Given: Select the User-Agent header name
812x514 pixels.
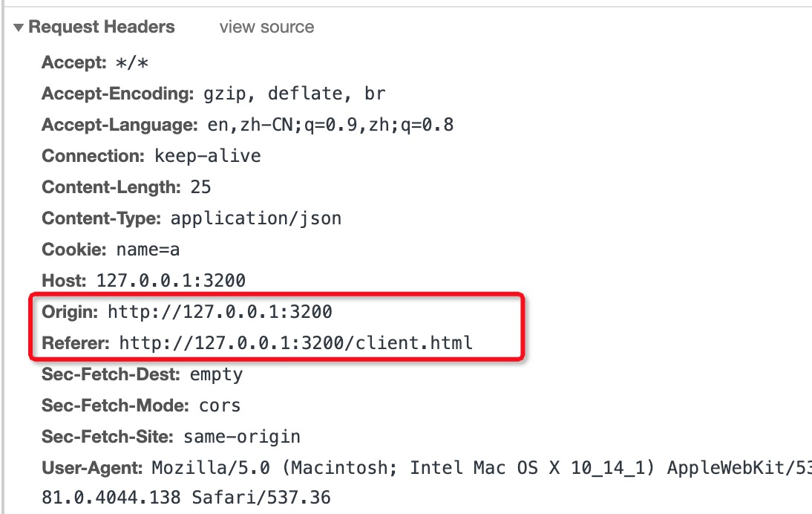Looking at the screenshot, I should click(92, 468).
